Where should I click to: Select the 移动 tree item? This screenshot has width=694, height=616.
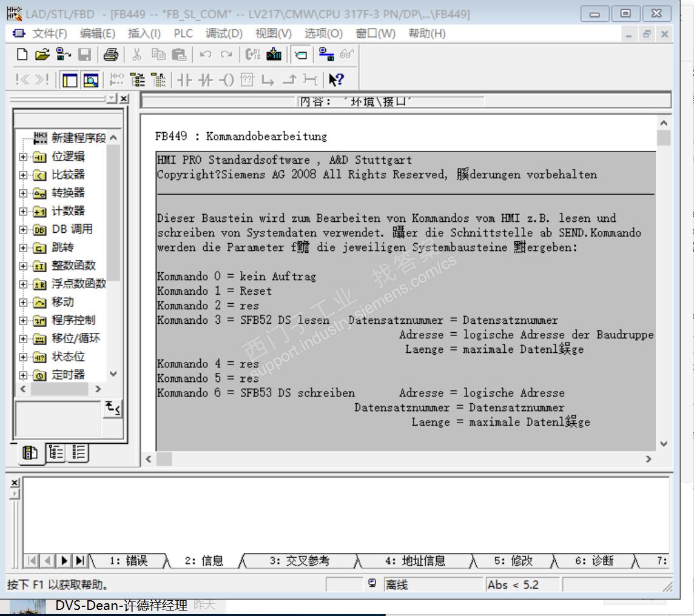coord(62,302)
